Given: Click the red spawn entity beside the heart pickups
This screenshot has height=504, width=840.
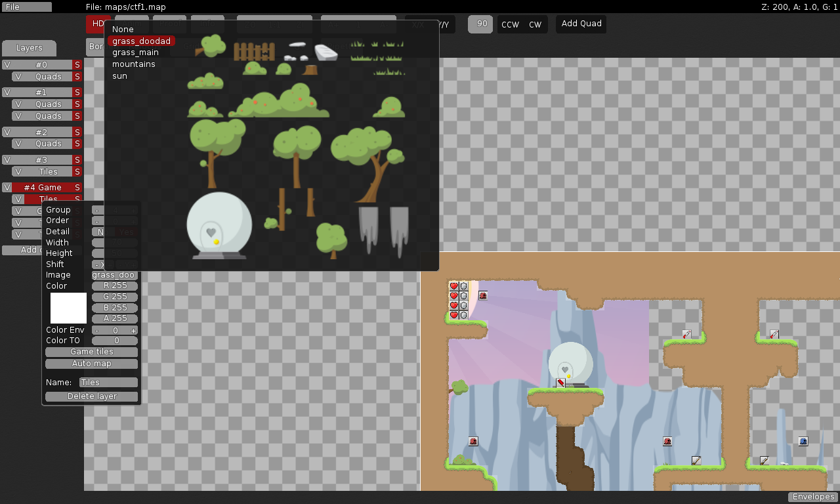Looking at the screenshot, I should [x=483, y=295].
